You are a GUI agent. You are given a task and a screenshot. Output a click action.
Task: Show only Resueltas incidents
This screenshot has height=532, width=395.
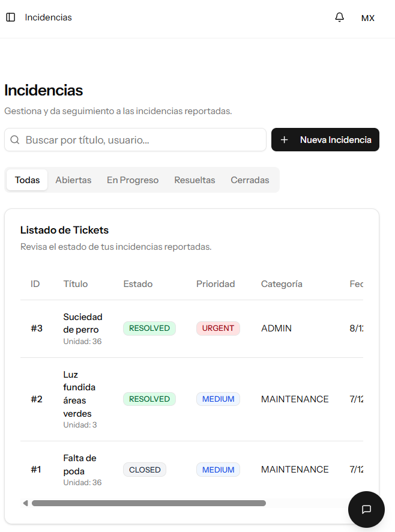pyautogui.click(x=194, y=180)
